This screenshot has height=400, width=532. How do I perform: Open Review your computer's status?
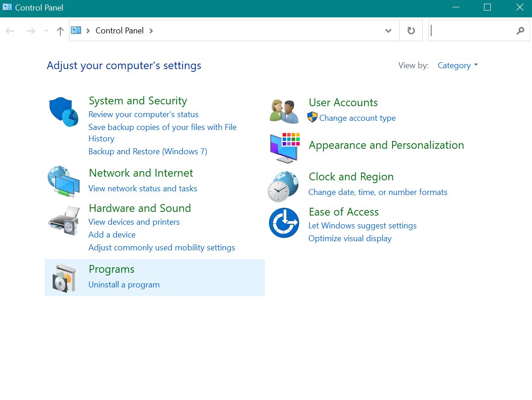click(143, 114)
